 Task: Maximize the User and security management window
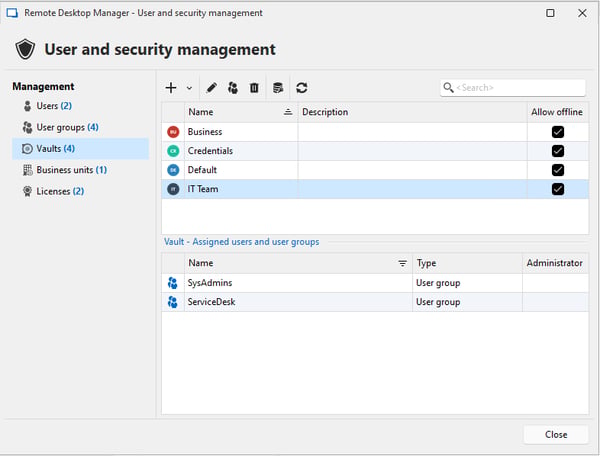[x=550, y=13]
